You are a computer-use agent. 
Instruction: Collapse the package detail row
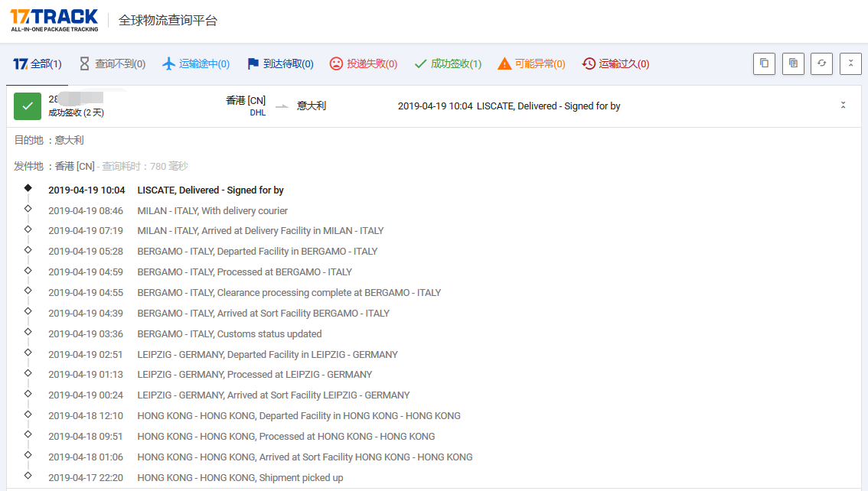click(843, 106)
